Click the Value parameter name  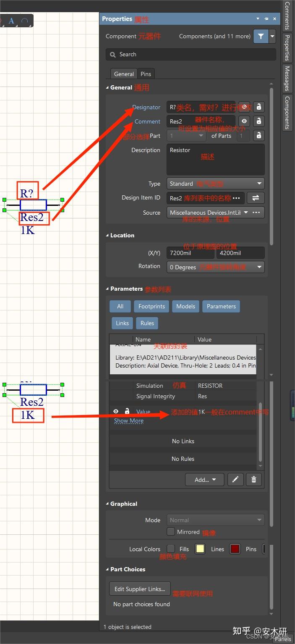(143, 412)
